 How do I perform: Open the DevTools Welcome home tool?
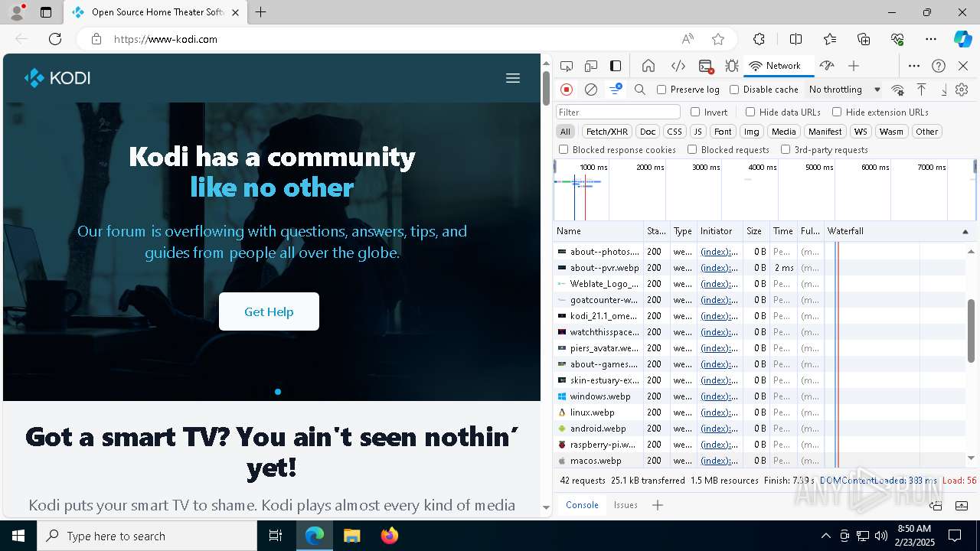tap(648, 66)
